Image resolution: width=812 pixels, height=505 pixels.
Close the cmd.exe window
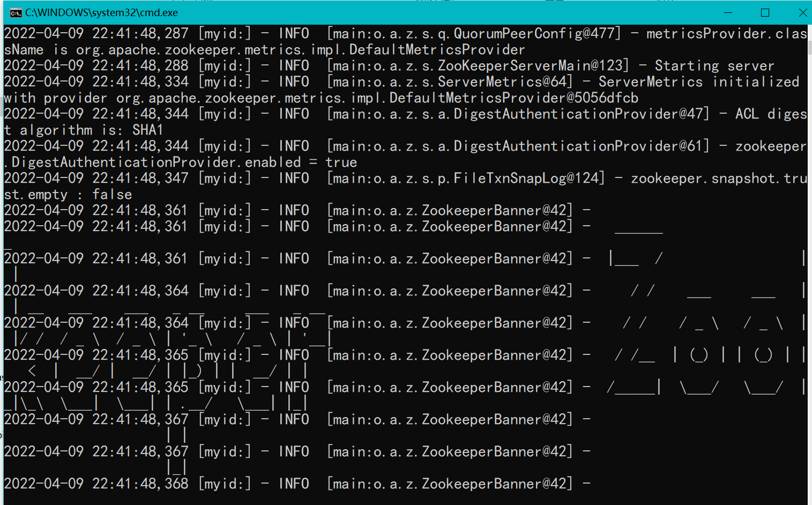point(802,13)
